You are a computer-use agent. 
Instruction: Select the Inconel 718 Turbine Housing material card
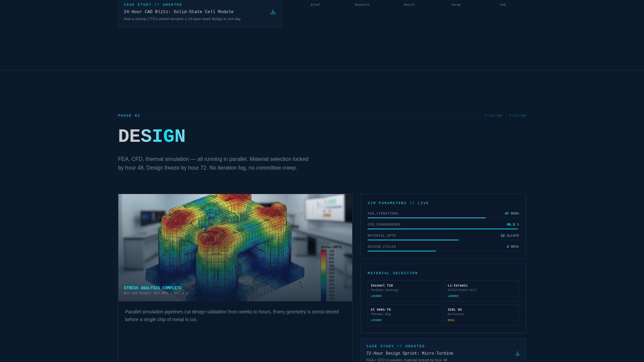click(x=405, y=291)
